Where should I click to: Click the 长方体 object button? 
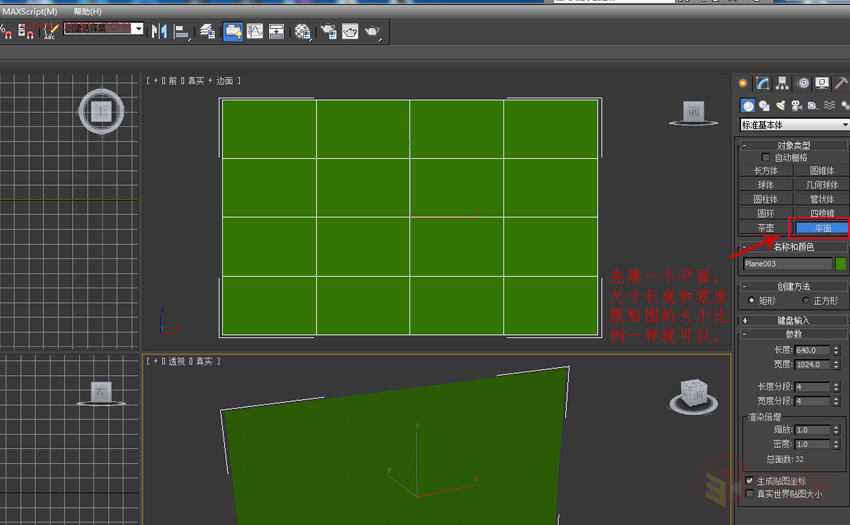click(765, 171)
